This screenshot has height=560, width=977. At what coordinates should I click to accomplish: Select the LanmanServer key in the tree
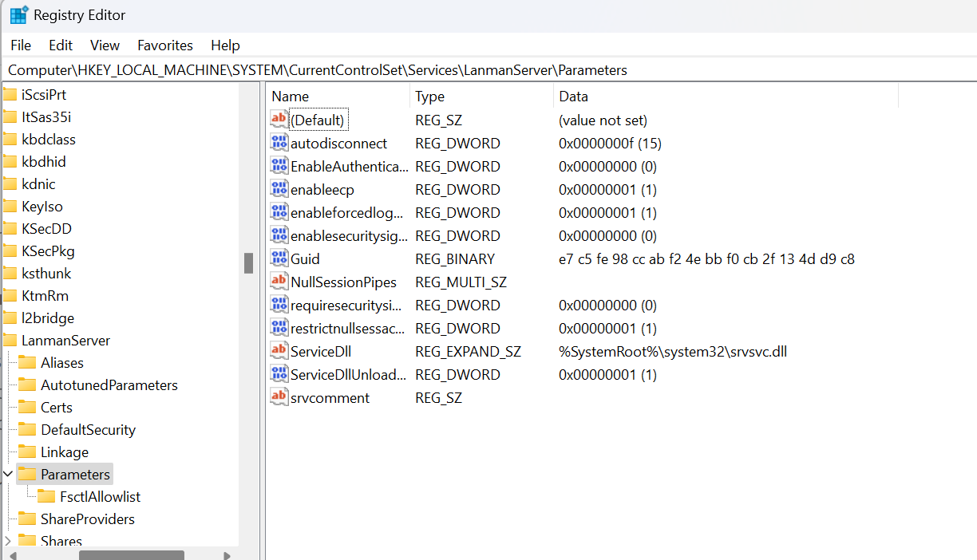pyautogui.click(x=65, y=340)
